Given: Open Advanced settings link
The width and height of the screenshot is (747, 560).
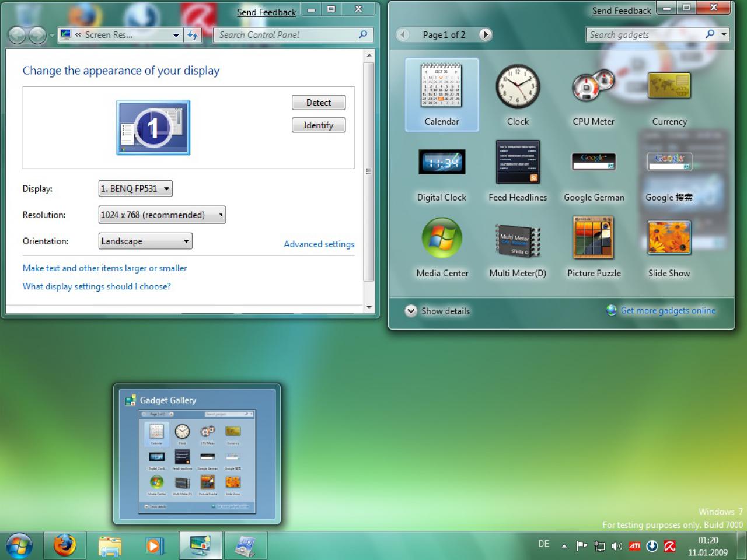Looking at the screenshot, I should (319, 244).
